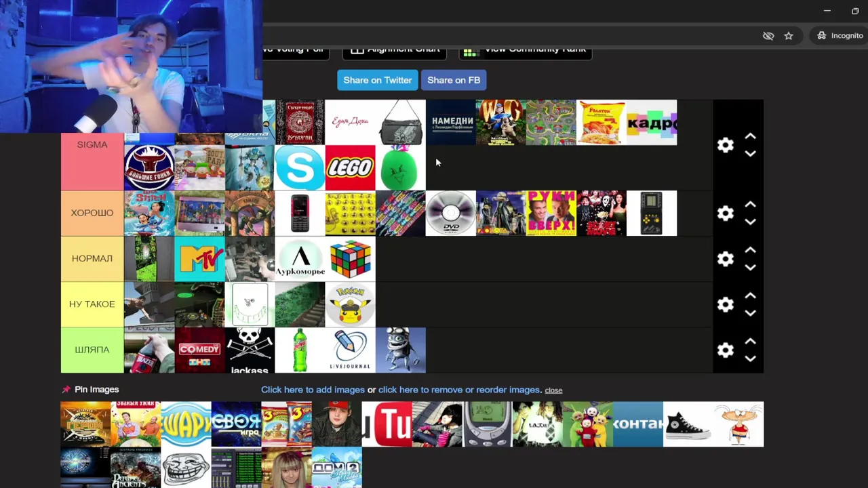Click the 'Click here to add images' link
Screen dimensions: 868x488
point(313,390)
